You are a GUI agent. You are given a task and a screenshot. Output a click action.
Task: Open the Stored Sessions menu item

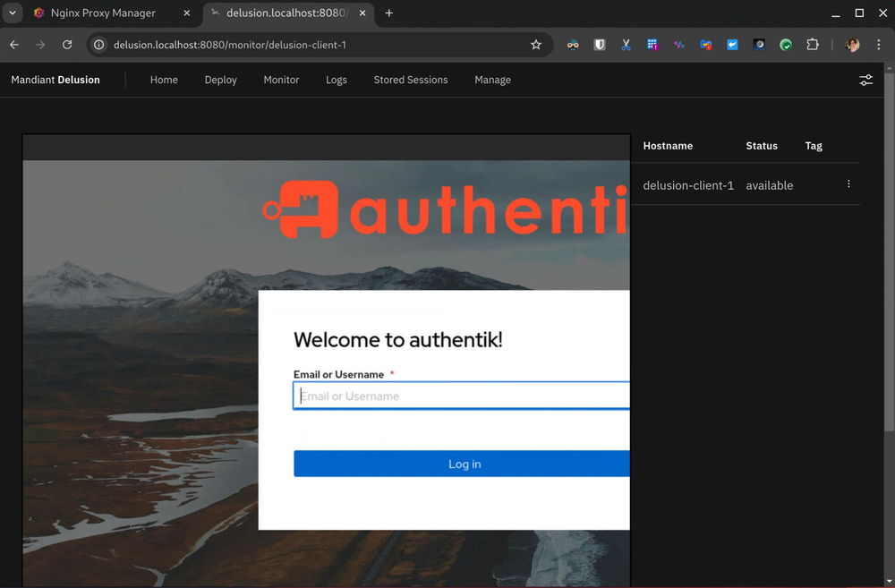(x=411, y=80)
